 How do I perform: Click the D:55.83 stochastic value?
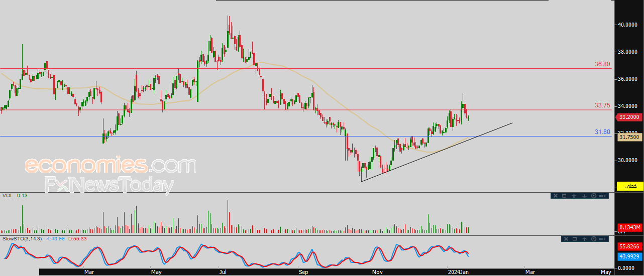click(x=77, y=238)
